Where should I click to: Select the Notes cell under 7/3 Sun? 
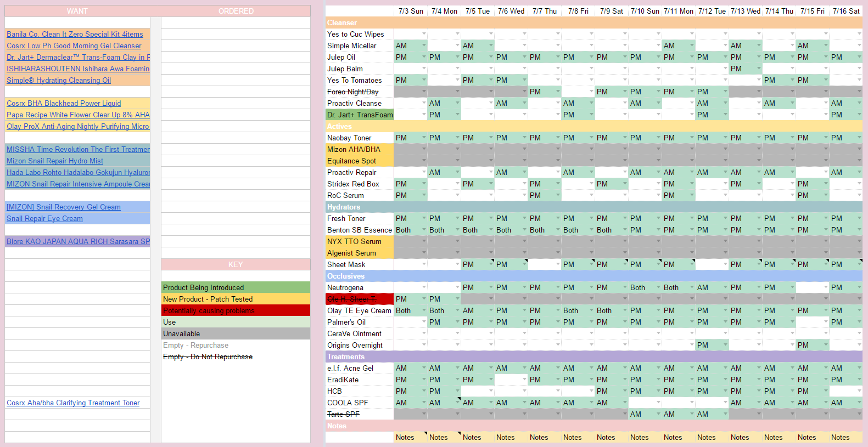click(411, 437)
